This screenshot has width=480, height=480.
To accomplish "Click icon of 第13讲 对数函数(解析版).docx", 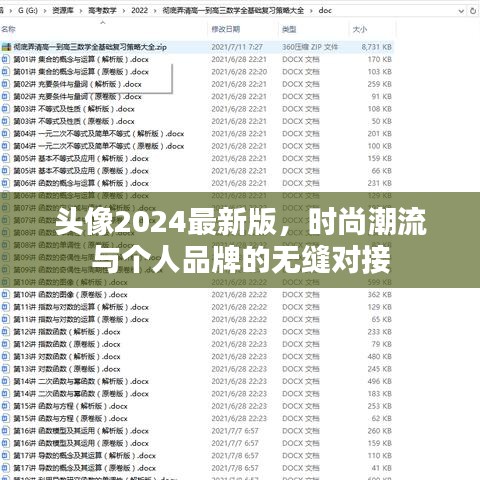I will (5, 356).
